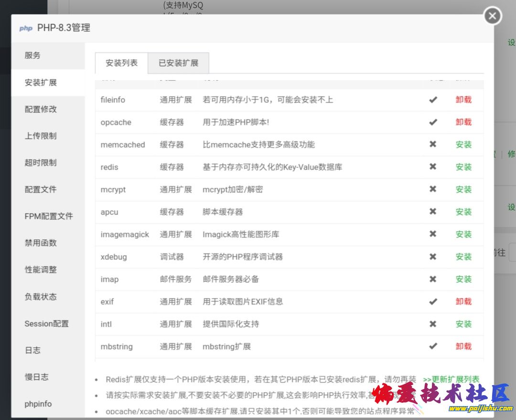
Task: Install the memcached extension
Action: (x=463, y=144)
